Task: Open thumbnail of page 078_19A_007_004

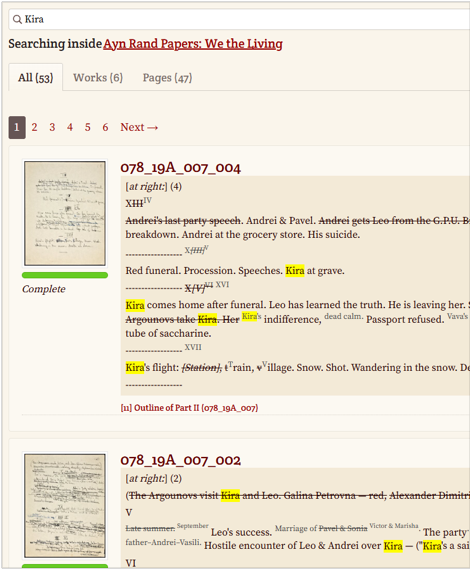Action: click(65, 213)
